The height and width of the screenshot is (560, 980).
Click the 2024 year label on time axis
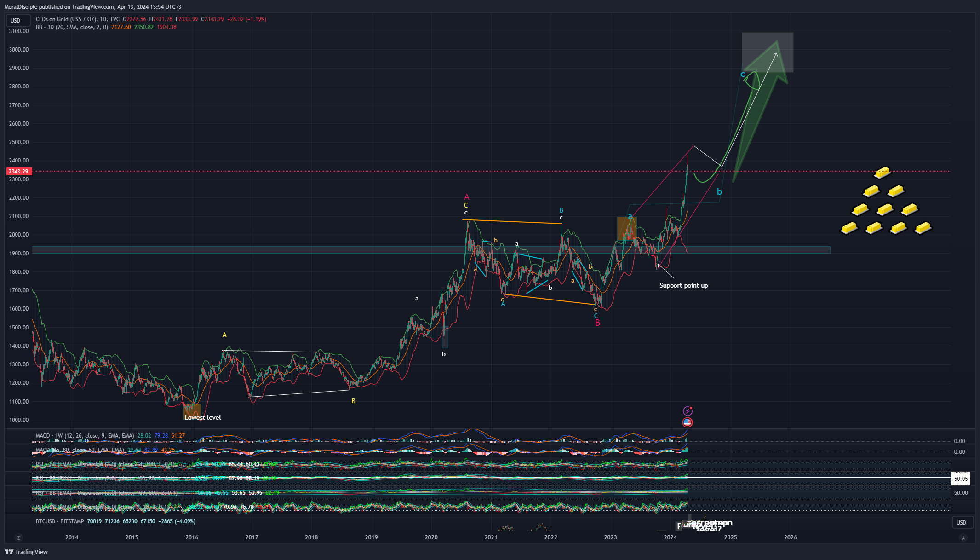point(670,537)
